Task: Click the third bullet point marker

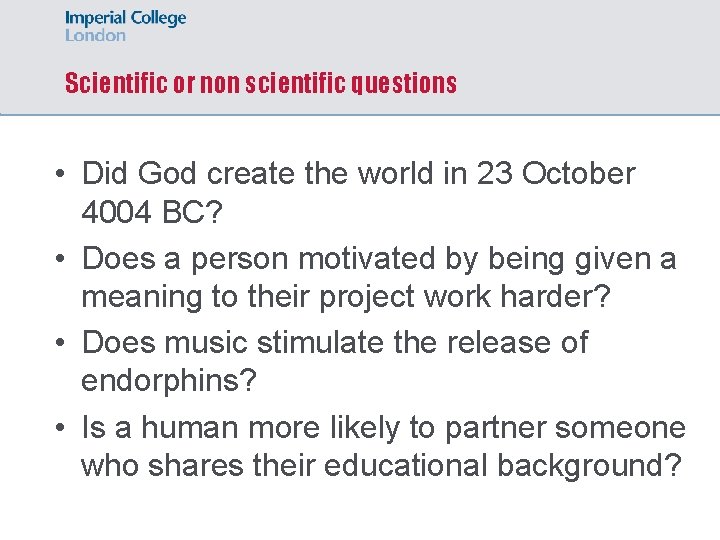Action: [x=60, y=343]
